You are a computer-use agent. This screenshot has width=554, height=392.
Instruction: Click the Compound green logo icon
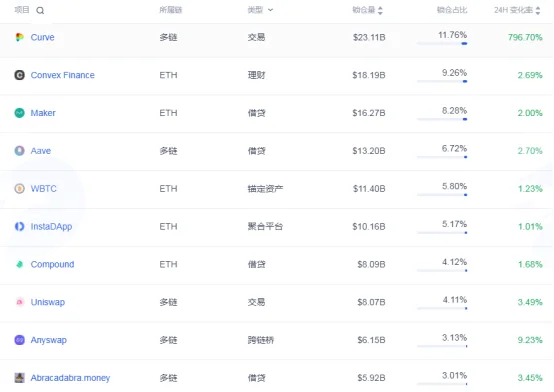click(19, 264)
